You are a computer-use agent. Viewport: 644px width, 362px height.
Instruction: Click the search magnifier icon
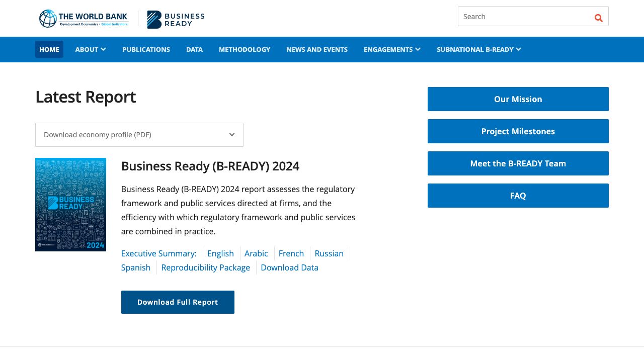tap(598, 18)
